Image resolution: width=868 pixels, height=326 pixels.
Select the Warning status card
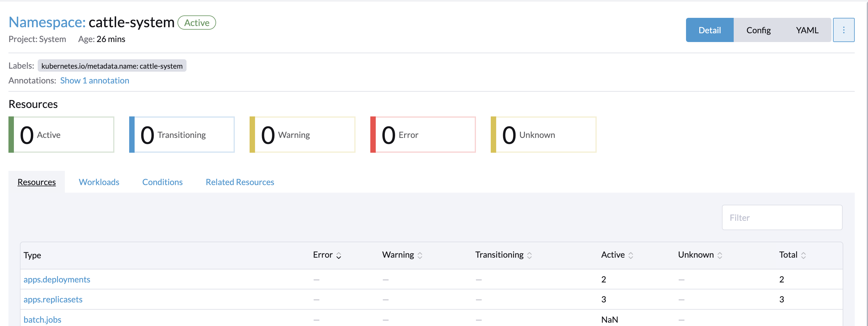coord(302,134)
